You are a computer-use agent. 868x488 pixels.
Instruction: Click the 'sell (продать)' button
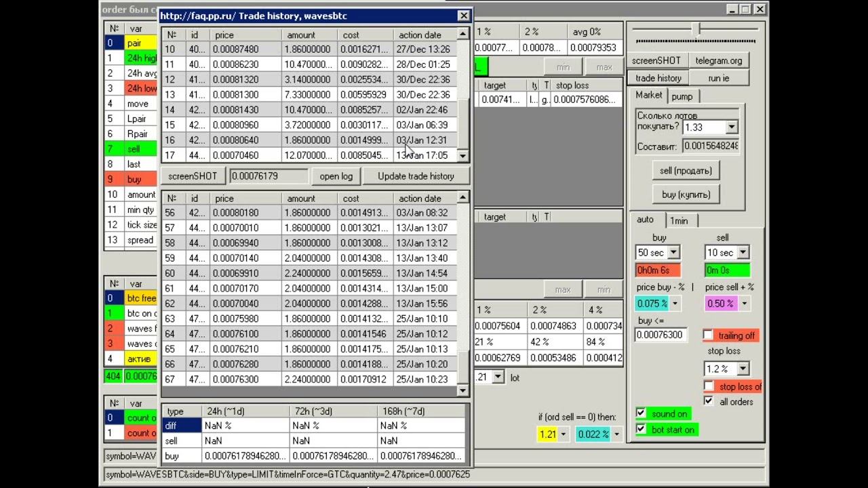pos(686,170)
